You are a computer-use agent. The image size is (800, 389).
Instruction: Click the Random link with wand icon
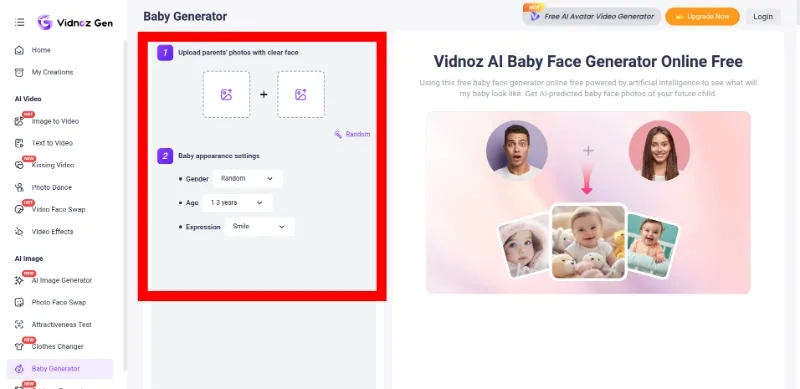pos(352,134)
